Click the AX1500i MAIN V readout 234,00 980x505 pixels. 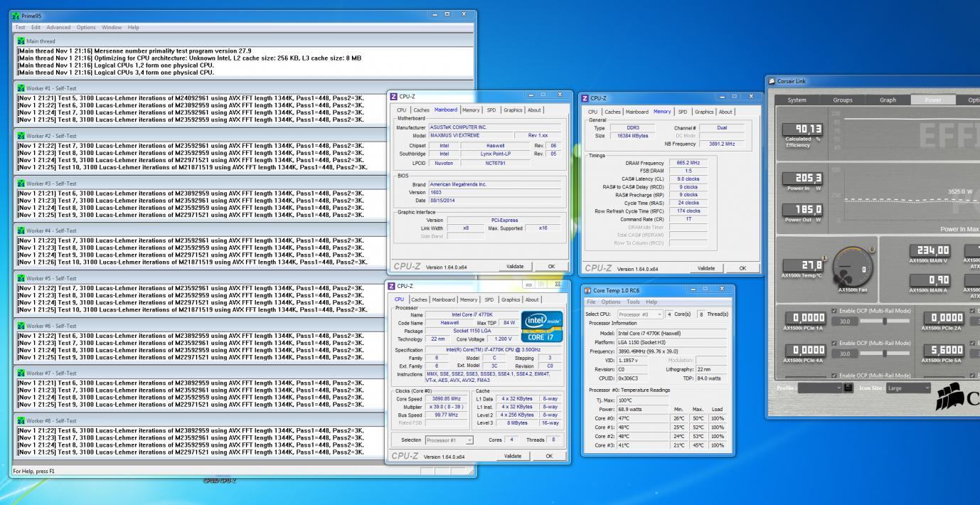pyautogui.click(x=930, y=250)
